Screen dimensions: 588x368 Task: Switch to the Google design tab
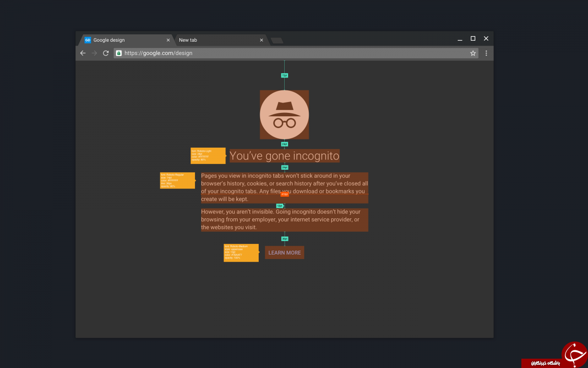tap(125, 40)
